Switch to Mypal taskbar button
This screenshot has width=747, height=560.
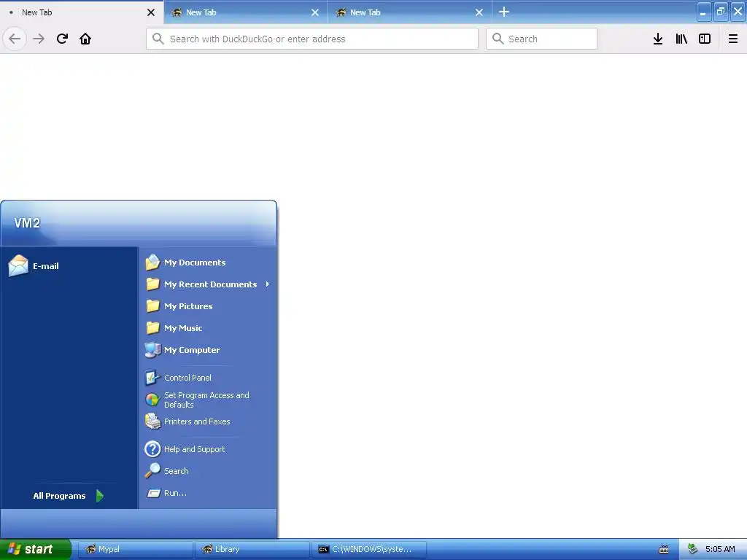[x=135, y=549]
